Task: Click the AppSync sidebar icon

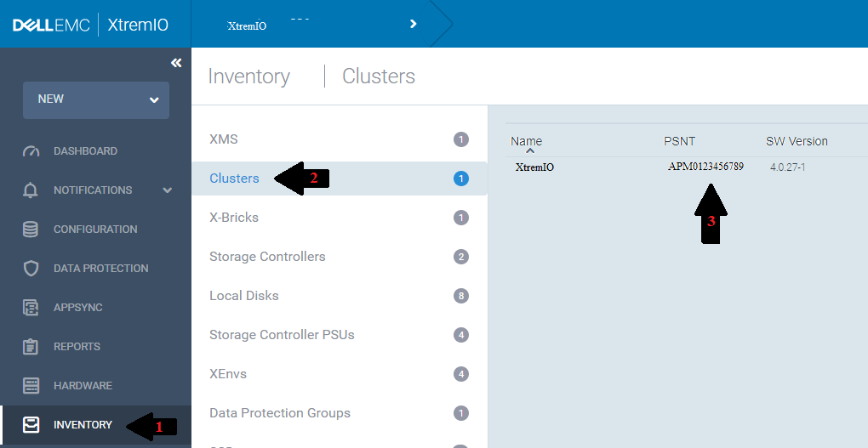Action: point(31,308)
